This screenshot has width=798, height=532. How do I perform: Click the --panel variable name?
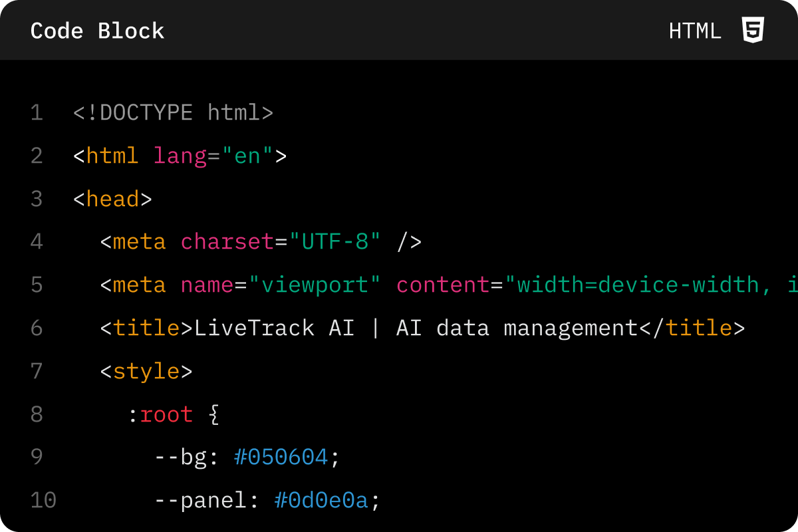(x=200, y=500)
